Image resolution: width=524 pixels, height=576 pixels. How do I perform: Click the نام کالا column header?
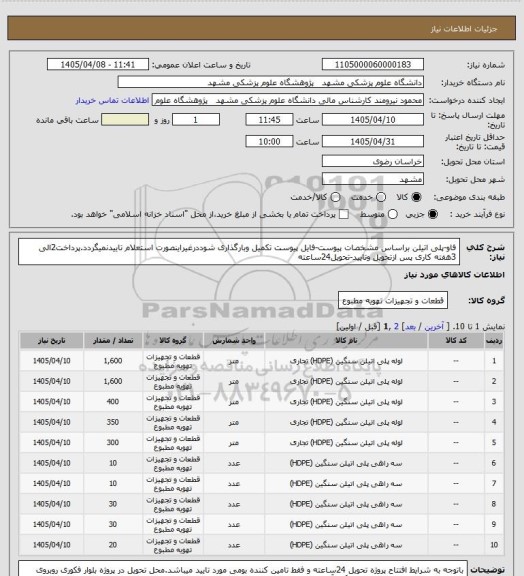(x=346, y=341)
